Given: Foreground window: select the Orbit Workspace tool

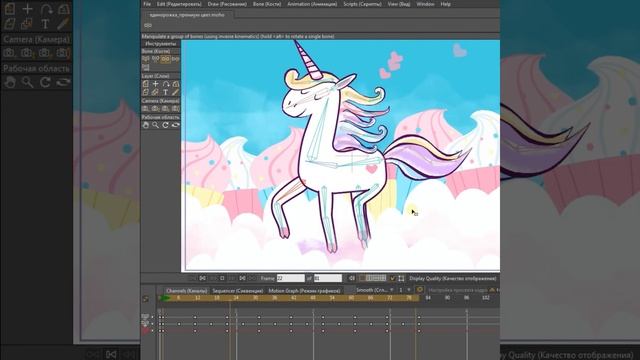Looking at the screenshot, I should coord(176,125).
